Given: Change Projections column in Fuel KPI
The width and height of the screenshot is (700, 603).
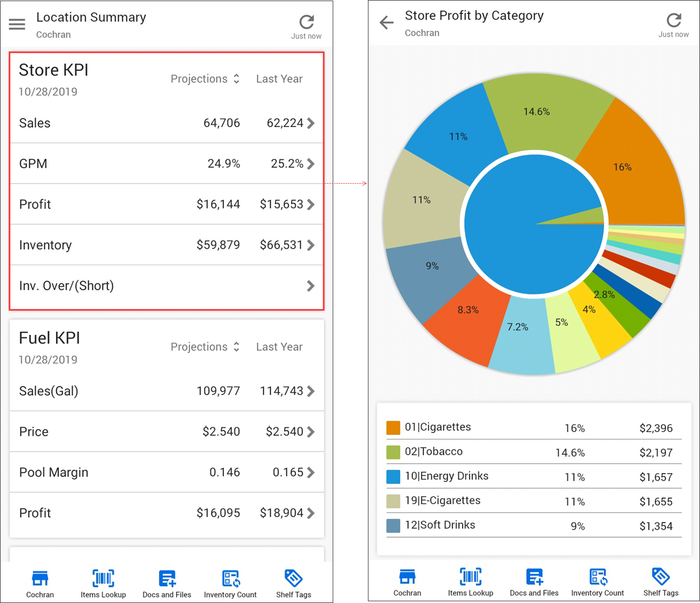Looking at the screenshot, I should point(205,347).
